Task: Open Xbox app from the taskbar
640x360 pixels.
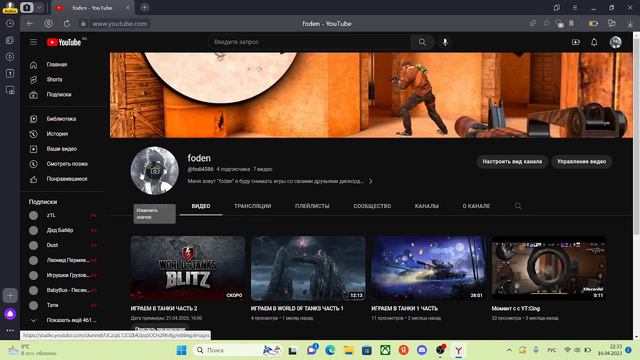Action: tap(385, 350)
